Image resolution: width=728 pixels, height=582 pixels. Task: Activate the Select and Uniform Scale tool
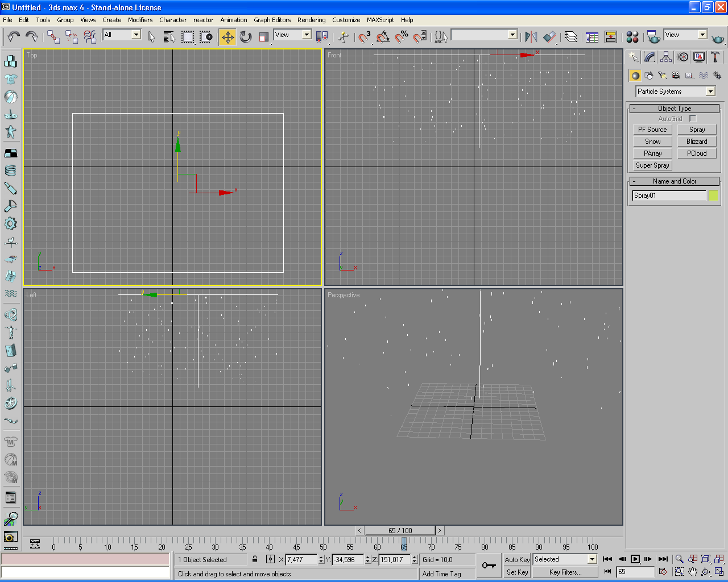pos(263,37)
